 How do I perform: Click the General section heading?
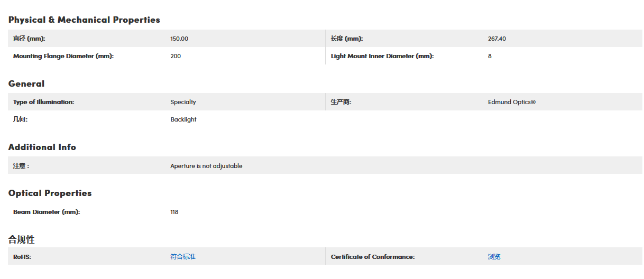[26, 83]
